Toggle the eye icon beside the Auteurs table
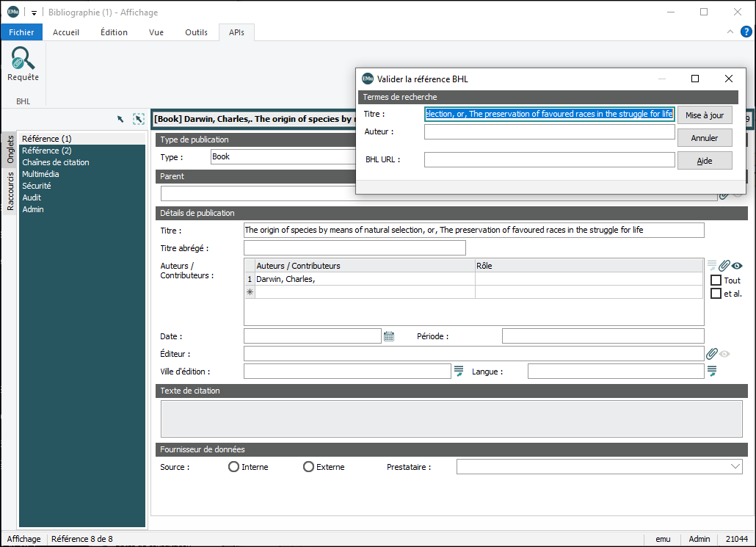 [737, 266]
